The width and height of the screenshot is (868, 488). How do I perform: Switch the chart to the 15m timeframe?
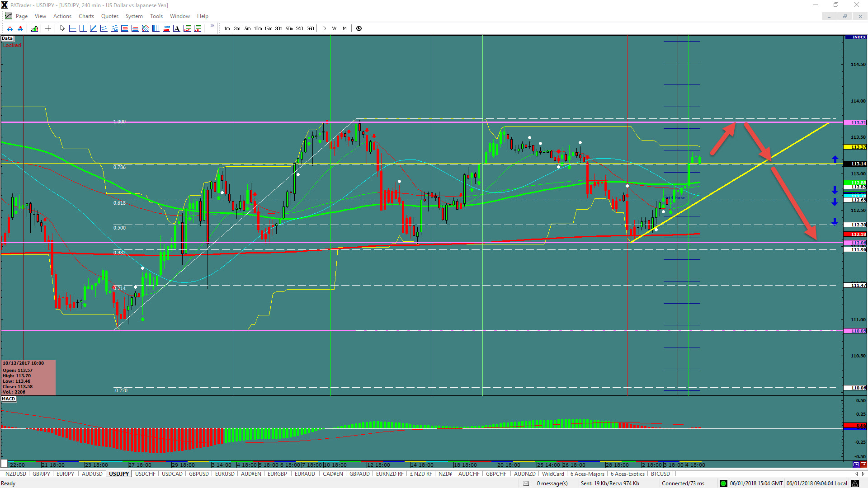[x=268, y=28]
